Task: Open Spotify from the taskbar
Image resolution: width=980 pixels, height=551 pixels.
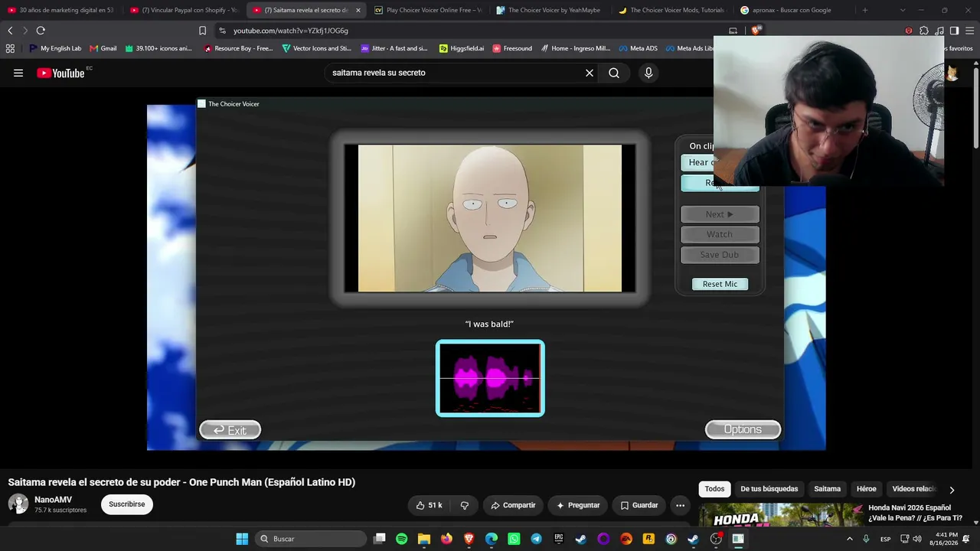Action: point(402,539)
